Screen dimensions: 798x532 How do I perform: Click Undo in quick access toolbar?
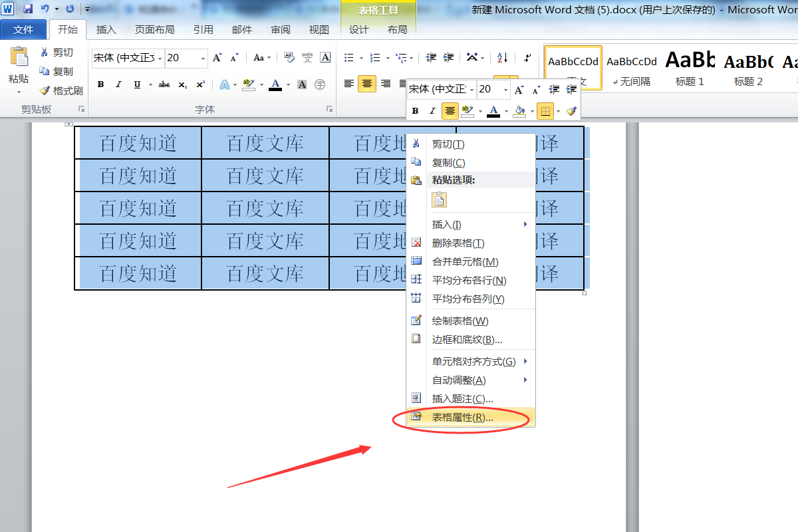click(x=45, y=9)
